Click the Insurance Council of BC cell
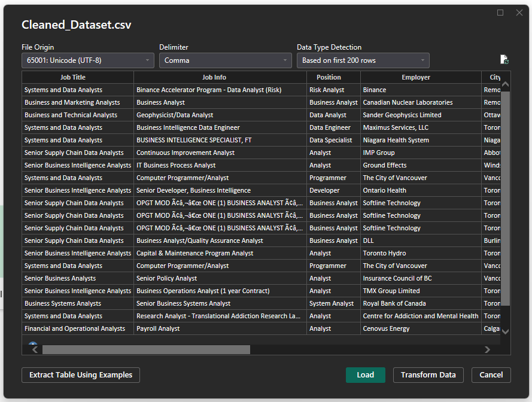 pyautogui.click(x=421, y=278)
